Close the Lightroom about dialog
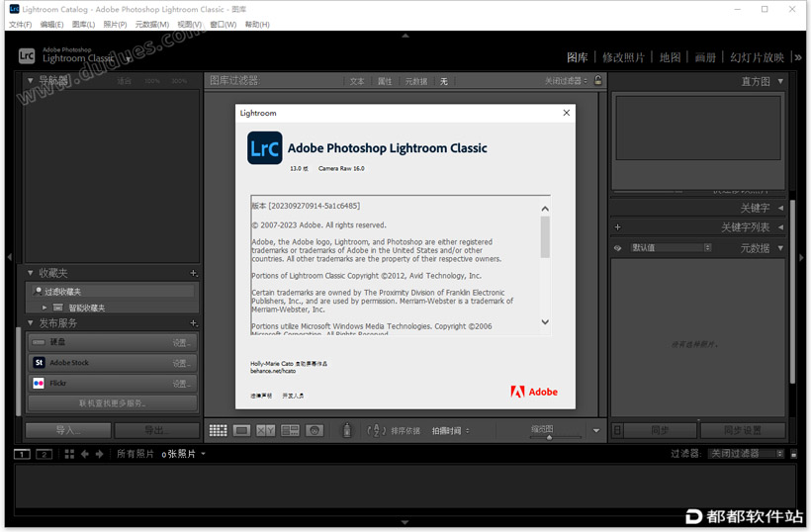The height and width of the screenshot is (532, 811). (567, 113)
